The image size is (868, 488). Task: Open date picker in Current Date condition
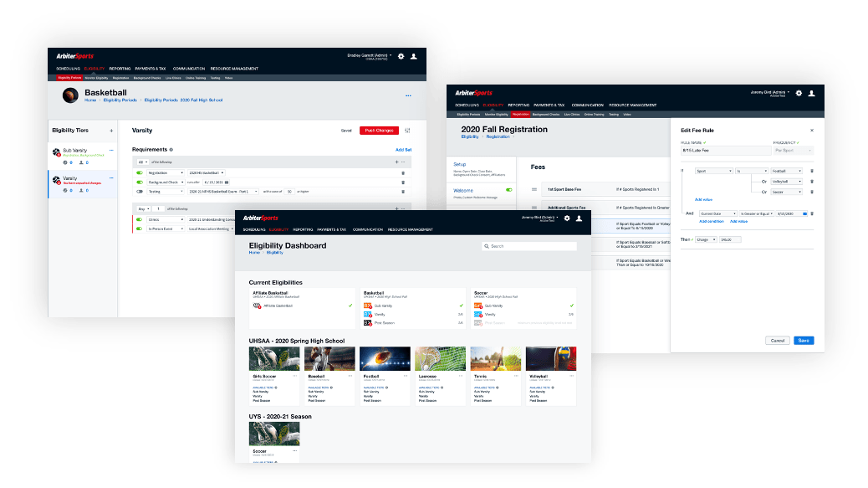tap(805, 213)
